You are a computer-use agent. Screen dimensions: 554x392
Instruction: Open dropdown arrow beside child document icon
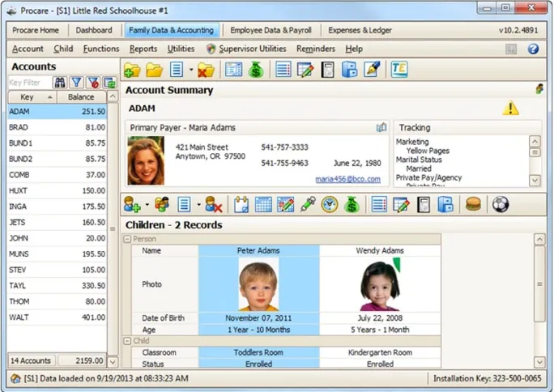(198, 204)
